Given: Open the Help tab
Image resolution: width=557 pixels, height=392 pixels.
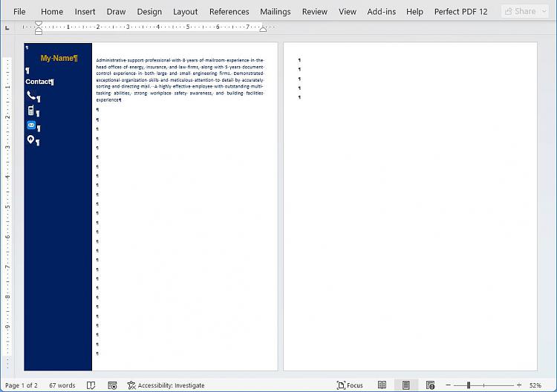Looking at the screenshot, I should 414,12.
